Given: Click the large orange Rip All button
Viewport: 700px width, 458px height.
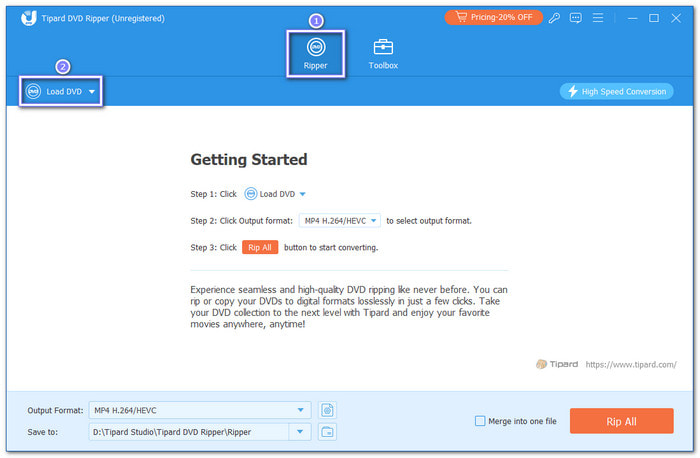Looking at the screenshot, I should [x=621, y=421].
